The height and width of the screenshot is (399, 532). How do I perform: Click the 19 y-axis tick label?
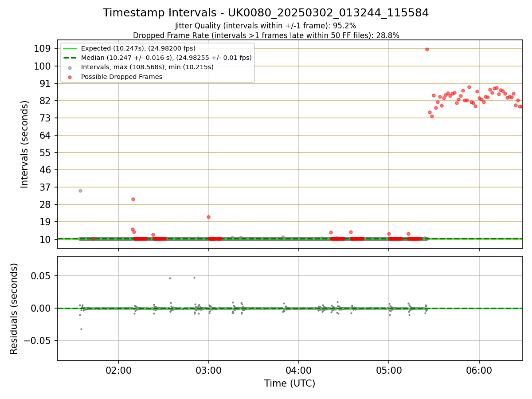[46, 222]
